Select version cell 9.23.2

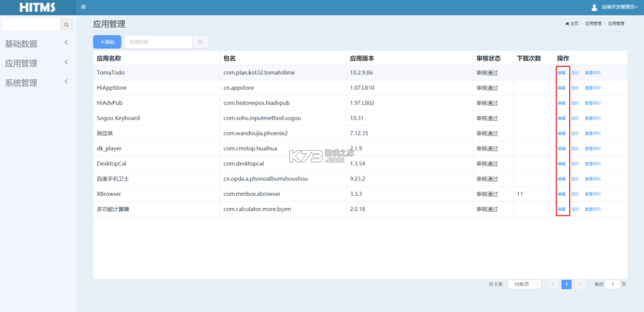coord(358,179)
